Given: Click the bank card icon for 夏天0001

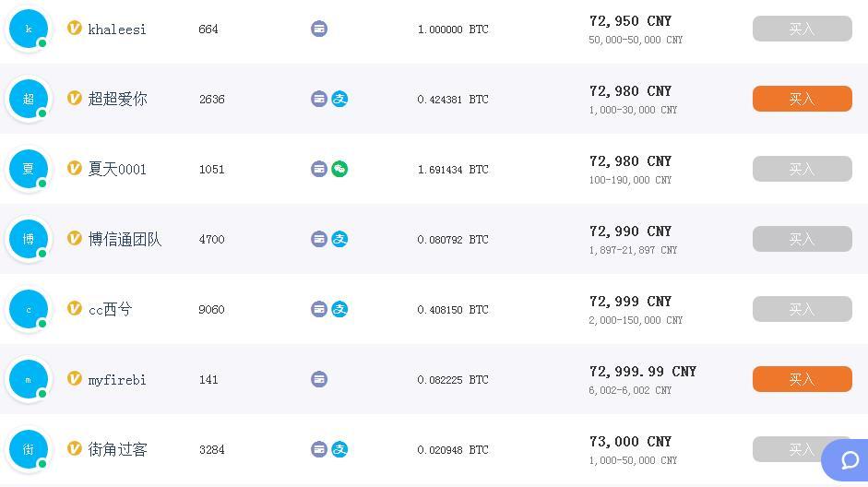Looking at the screenshot, I should click(x=319, y=169).
